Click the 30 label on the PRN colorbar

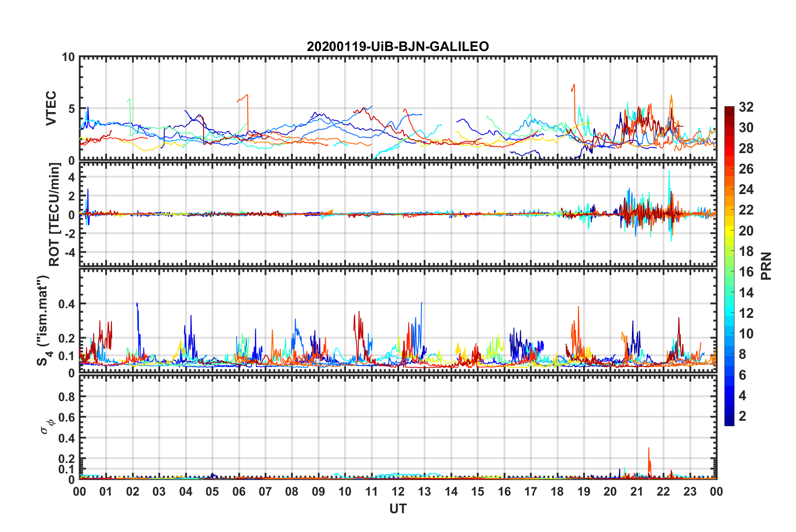point(746,128)
